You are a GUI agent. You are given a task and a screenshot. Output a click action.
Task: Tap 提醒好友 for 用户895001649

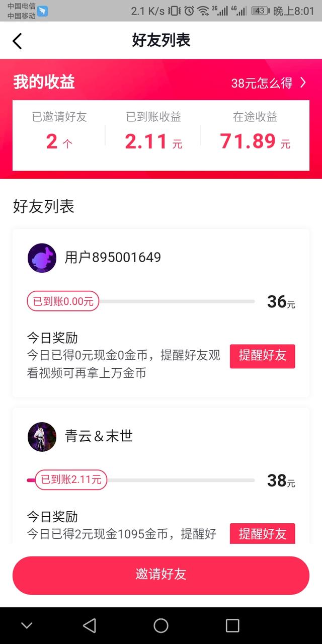click(262, 356)
